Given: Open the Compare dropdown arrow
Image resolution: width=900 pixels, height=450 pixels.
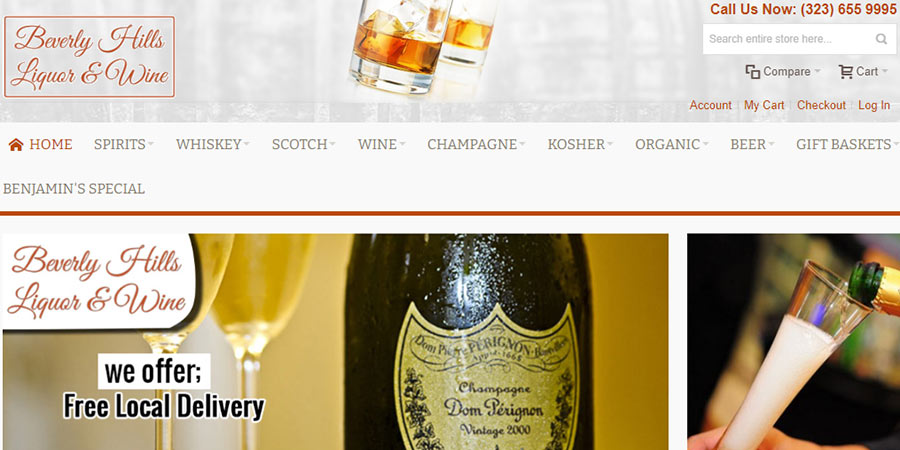Looking at the screenshot, I should click(817, 71).
